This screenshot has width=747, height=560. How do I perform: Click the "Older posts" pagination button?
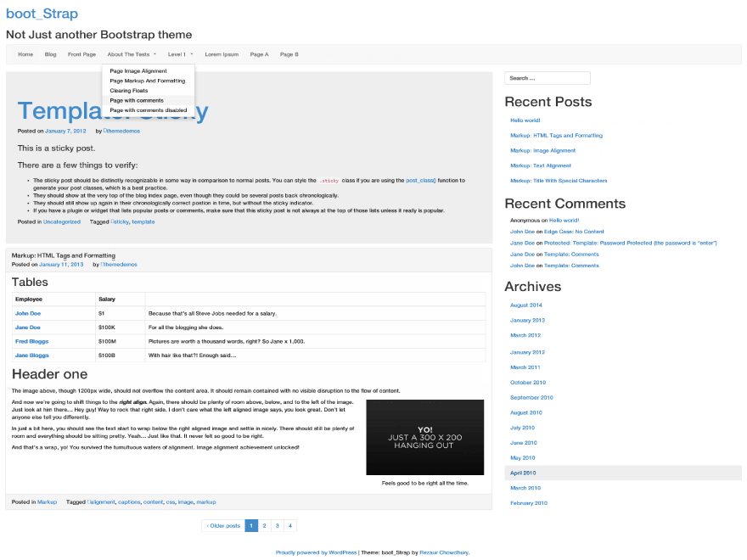tap(222, 525)
